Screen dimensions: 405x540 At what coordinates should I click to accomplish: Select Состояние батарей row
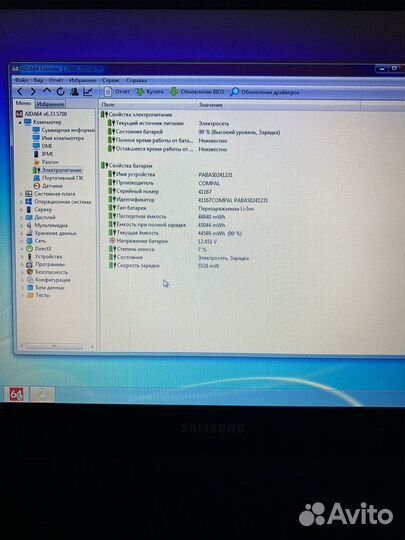tap(194, 132)
